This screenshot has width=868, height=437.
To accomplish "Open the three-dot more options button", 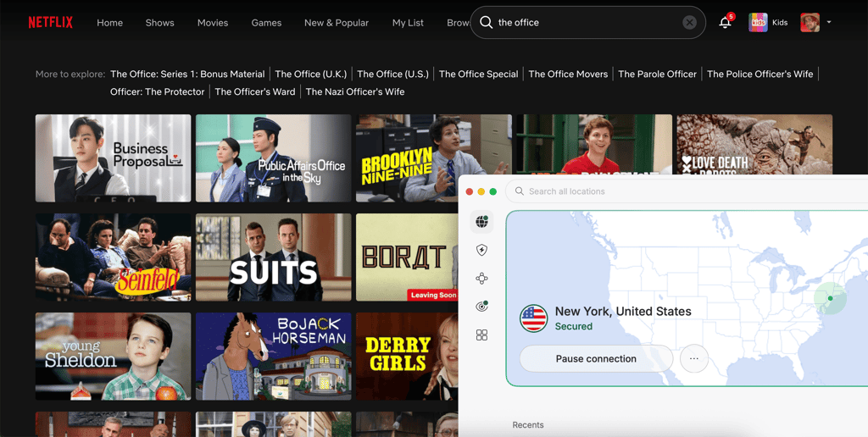I will click(x=694, y=358).
